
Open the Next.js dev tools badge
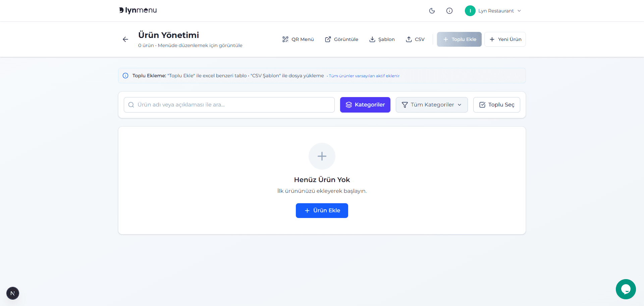[13, 293]
